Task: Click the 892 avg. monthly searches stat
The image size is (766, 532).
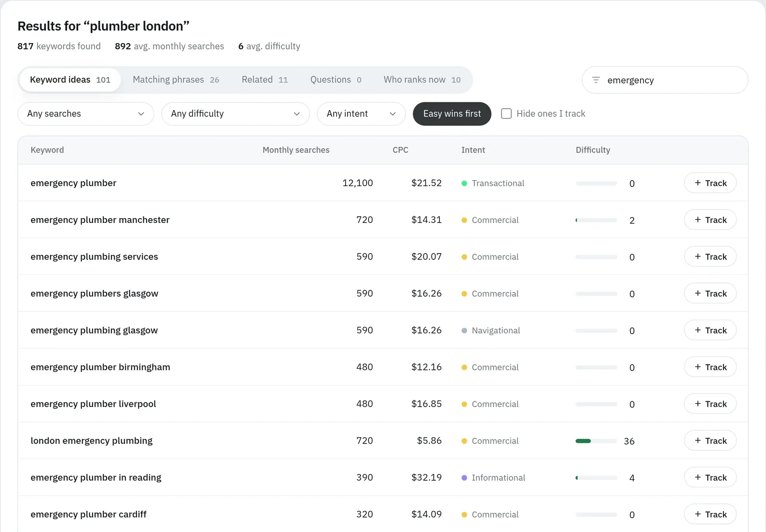Action: click(169, 46)
